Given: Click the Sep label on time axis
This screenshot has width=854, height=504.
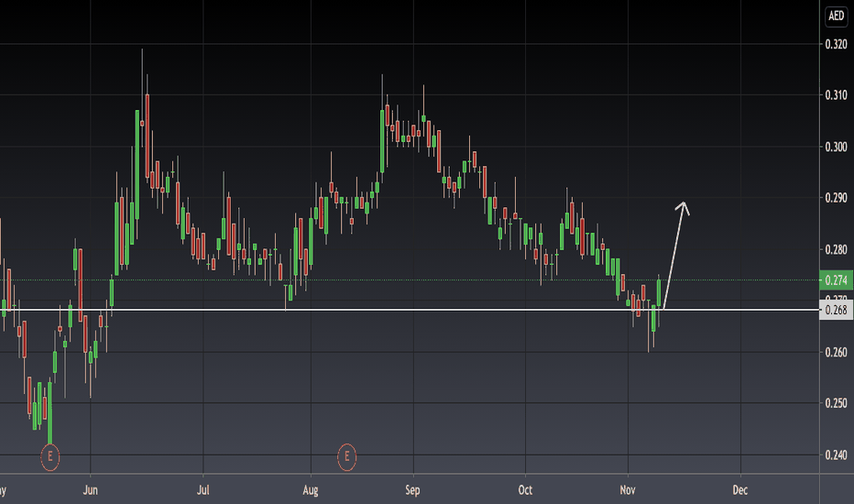Looking at the screenshot, I should [413, 490].
